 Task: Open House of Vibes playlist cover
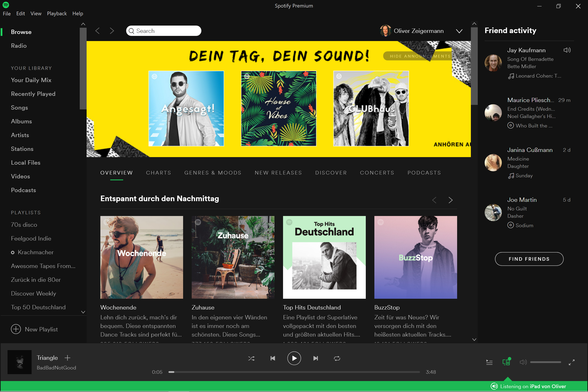click(x=279, y=109)
